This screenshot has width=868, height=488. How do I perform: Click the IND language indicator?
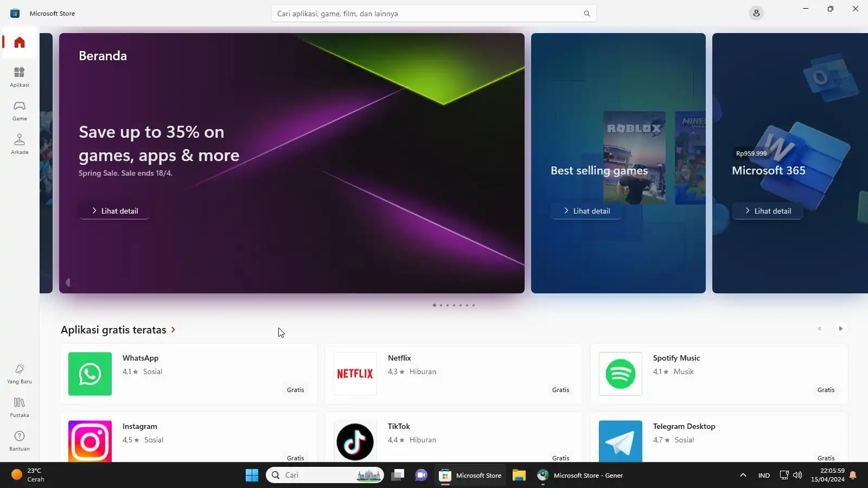tap(764, 476)
